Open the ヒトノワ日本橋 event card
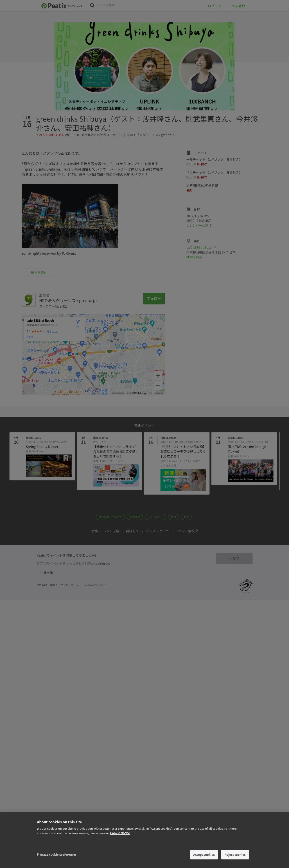 177,463
